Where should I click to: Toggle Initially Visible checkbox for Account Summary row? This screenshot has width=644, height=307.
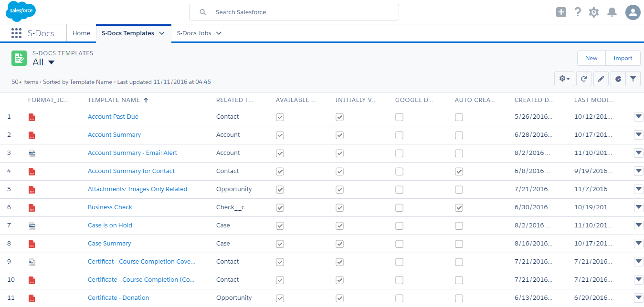tap(340, 135)
